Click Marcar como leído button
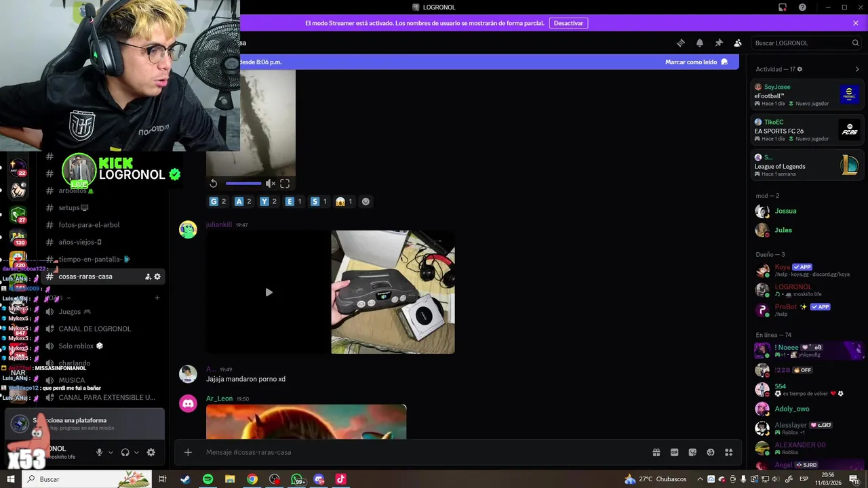 click(696, 62)
